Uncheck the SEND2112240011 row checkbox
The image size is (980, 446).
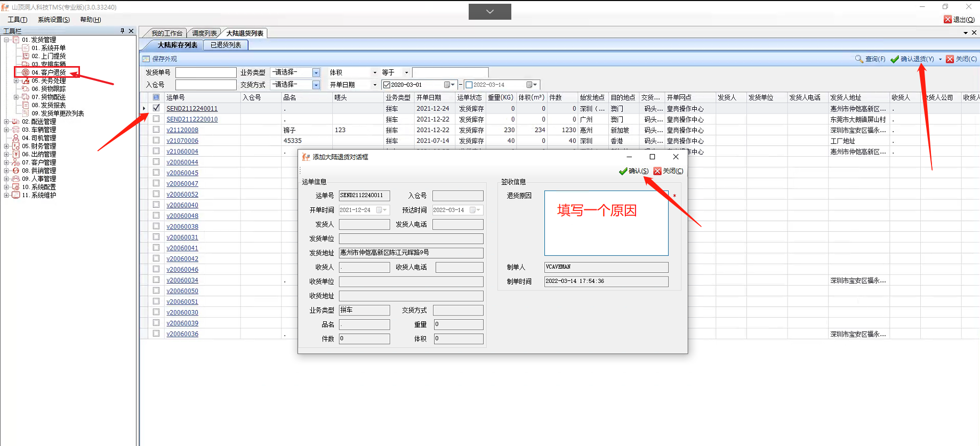pyautogui.click(x=156, y=108)
